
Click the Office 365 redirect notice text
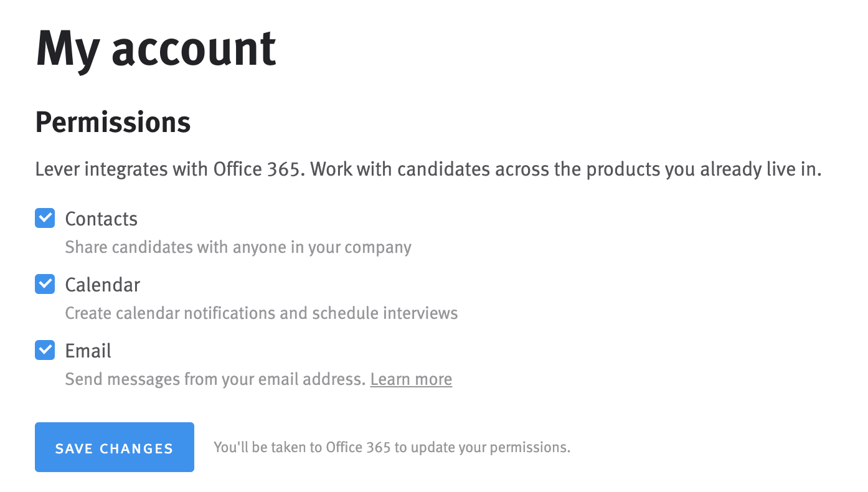point(392,447)
